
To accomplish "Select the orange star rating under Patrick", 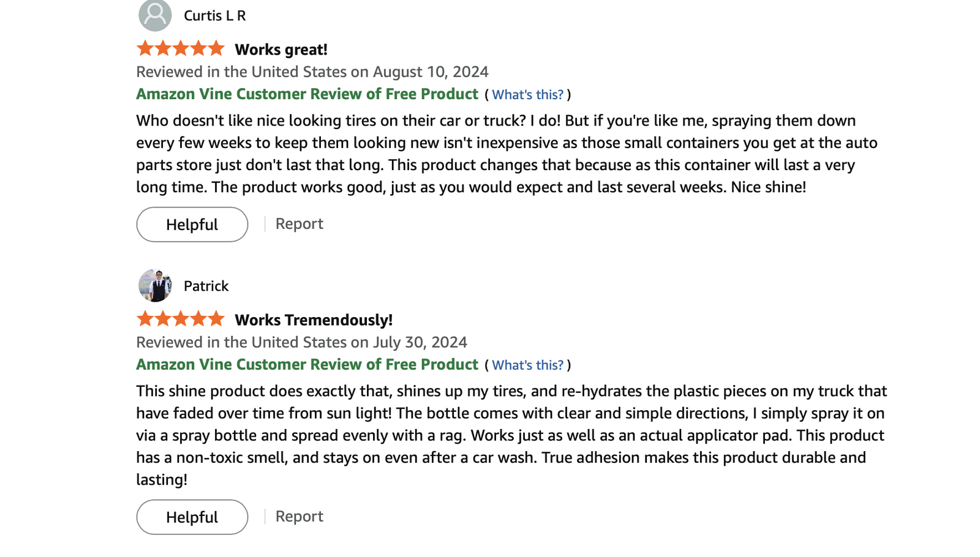I will click(x=181, y=318).
